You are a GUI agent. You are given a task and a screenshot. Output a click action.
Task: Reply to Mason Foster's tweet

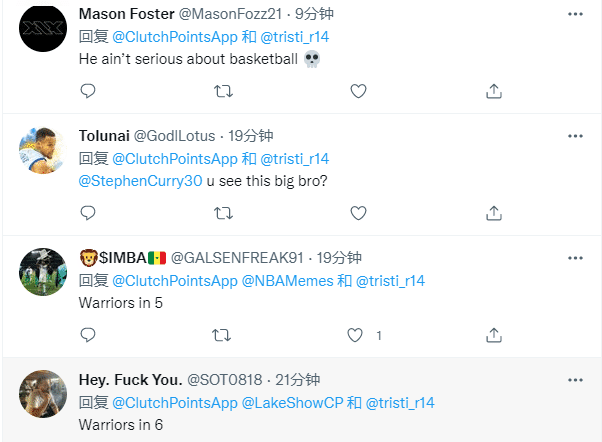88,91
